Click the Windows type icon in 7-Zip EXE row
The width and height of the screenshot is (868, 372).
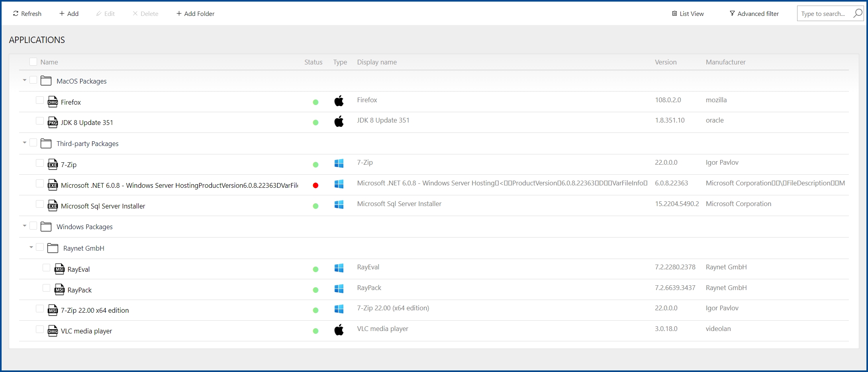pyautogui.click(x=339, y=163)
